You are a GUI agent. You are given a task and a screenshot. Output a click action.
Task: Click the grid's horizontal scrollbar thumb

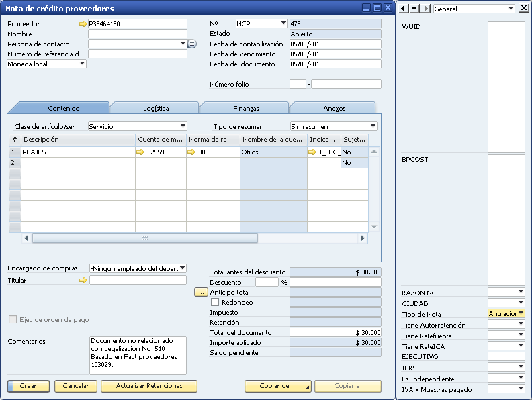coord(144,238)
